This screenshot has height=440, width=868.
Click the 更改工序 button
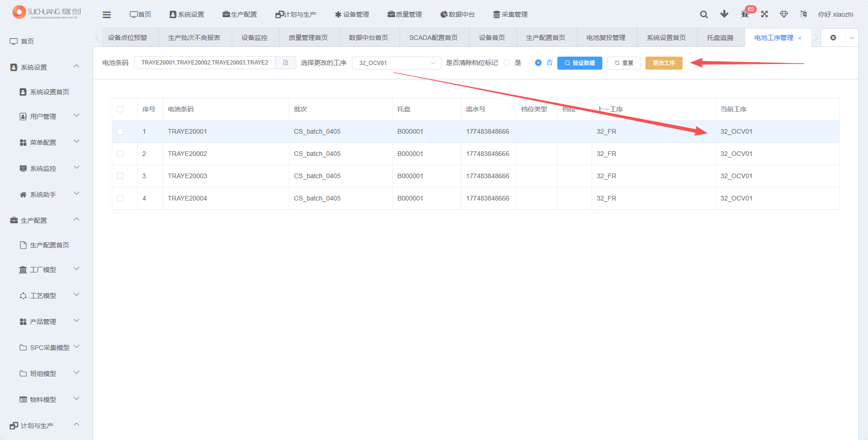click(x=664, y=63)
